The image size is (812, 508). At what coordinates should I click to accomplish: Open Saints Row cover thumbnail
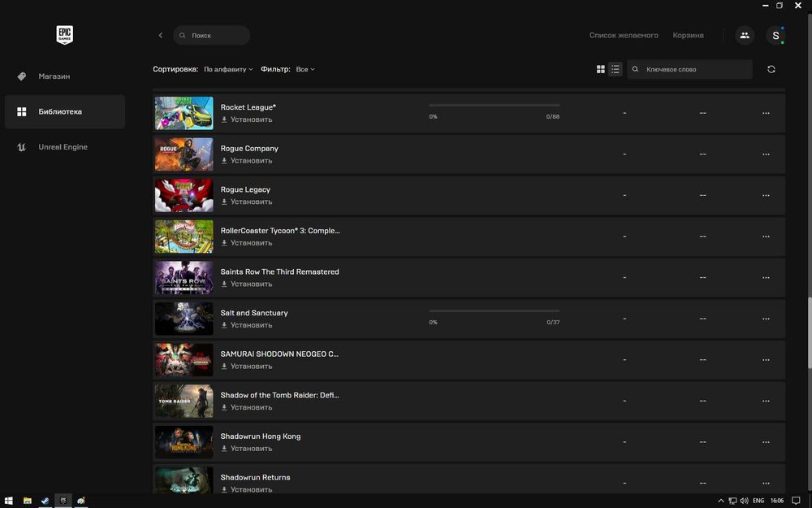(184, 277)
